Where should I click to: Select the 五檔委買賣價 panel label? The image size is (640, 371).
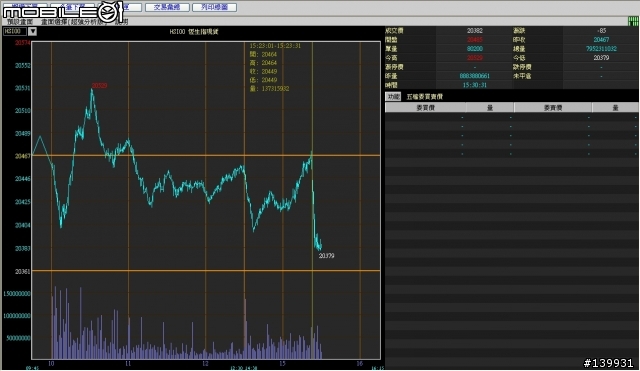click(x=424, y=97)
